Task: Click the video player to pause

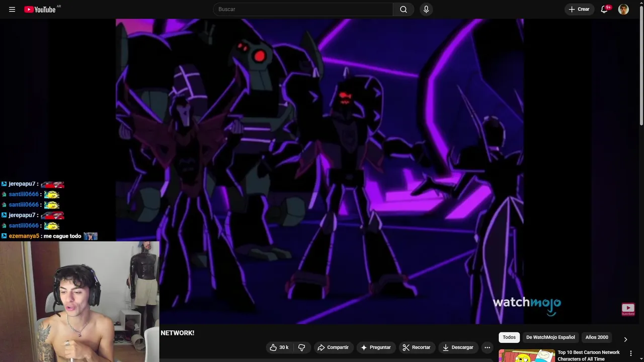Action: tap(319, 171)
